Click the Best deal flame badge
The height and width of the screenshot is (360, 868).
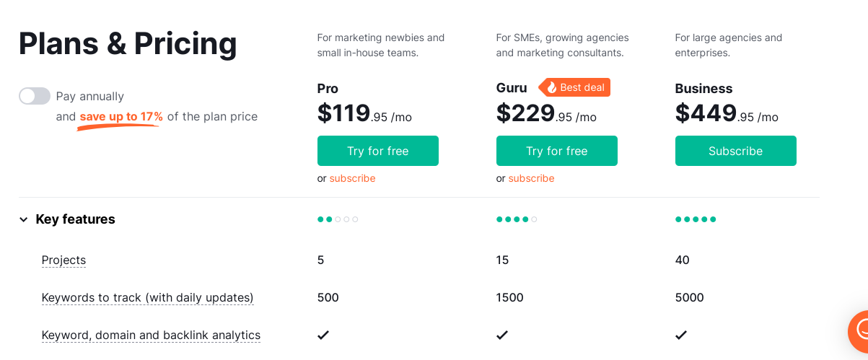tap(575, 87)
